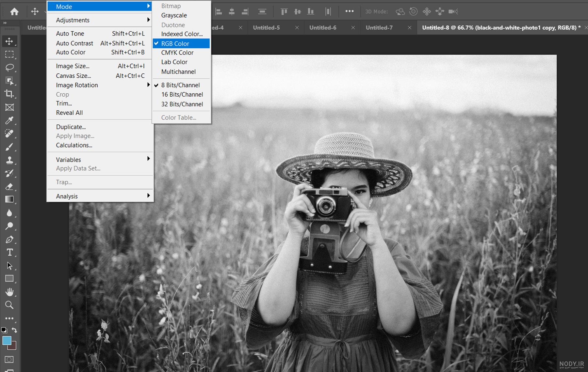Apply Auto Contrast from Image menu
The image size is (588, 372).
(100, 43)
